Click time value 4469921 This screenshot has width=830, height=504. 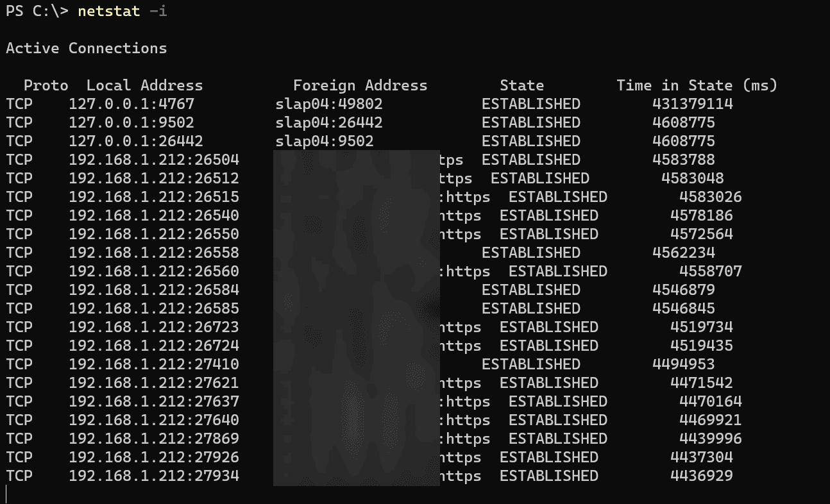711,420
